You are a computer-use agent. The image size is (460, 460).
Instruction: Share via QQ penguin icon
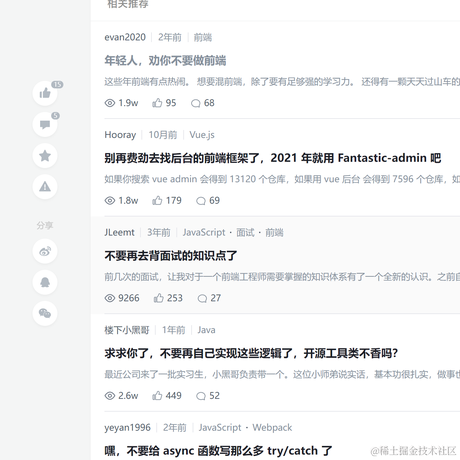[x=45, y=282]
